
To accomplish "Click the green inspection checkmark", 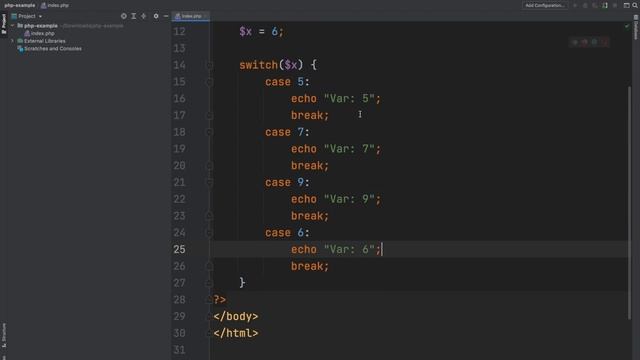I will (627, 26).
